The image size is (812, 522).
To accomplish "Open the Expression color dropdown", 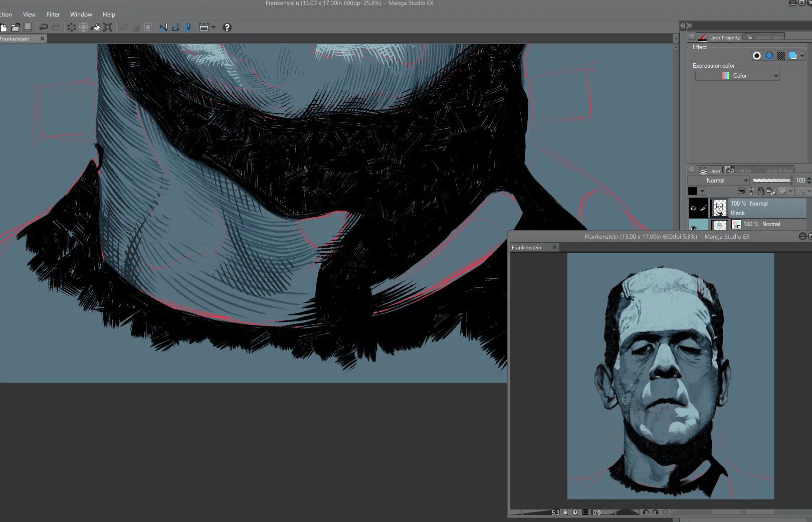I will coord(737,76).
